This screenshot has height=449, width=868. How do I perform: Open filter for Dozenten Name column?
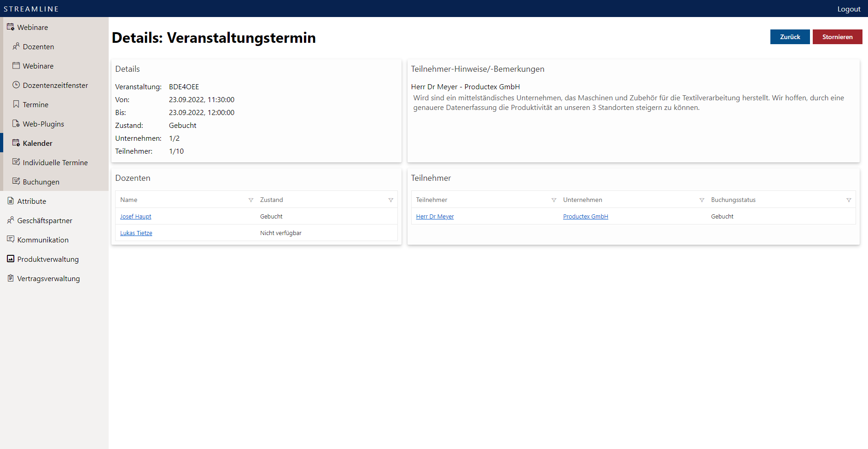click(x=251, y=200)
